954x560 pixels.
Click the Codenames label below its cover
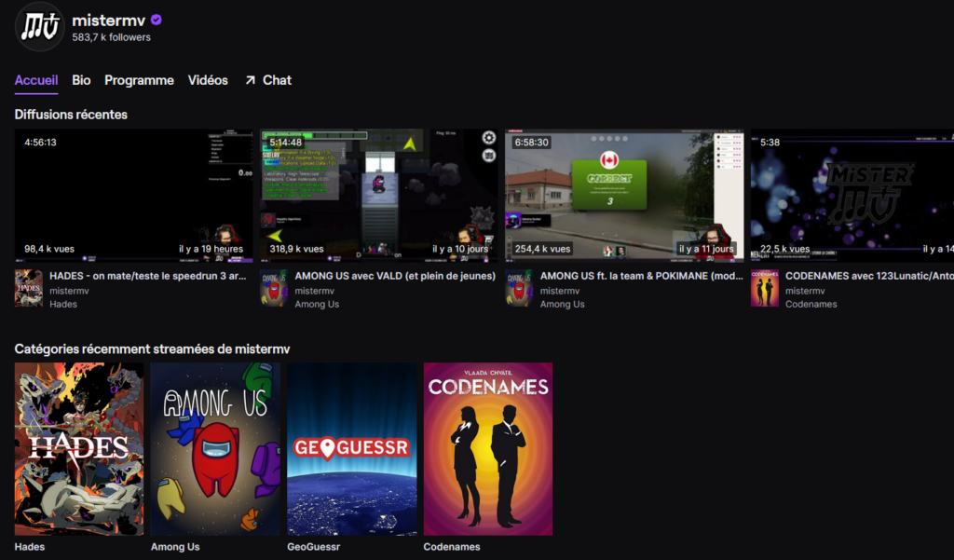tap(452, 547)
